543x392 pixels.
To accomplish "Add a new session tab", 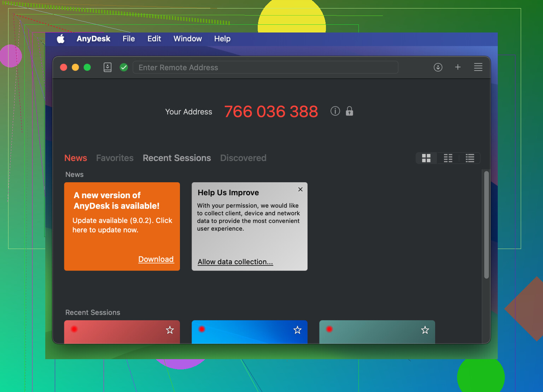I will [x=458, y=67].
